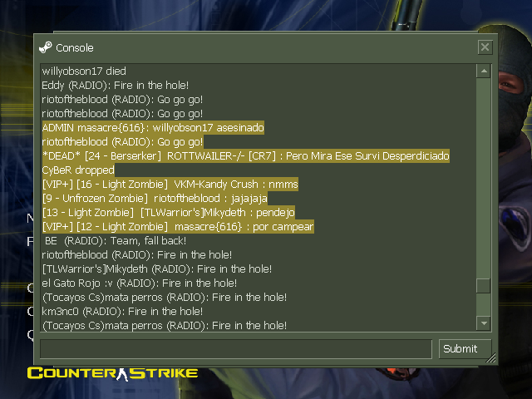Click the scrollbar down arrow
The image size is (532, 399).
[x=484, y=323]
